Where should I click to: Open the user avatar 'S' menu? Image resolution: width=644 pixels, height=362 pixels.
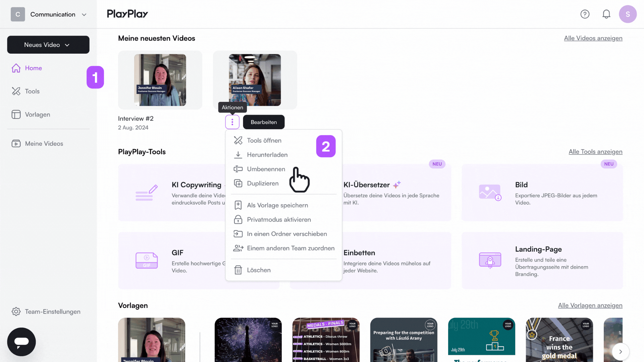628,14
